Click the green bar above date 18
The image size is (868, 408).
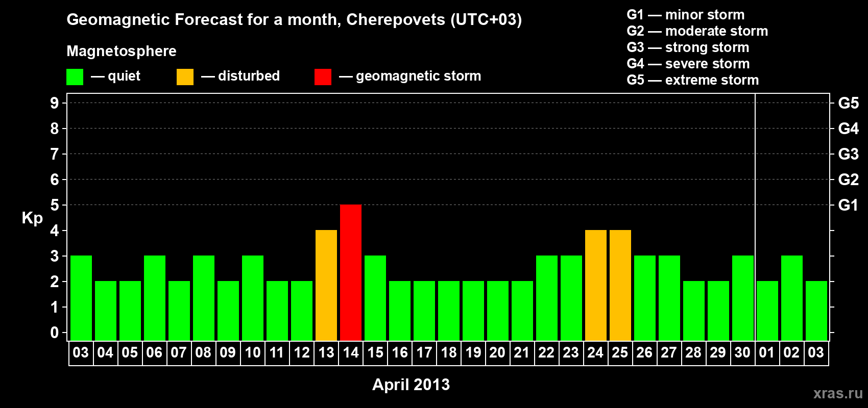point(449,311)
